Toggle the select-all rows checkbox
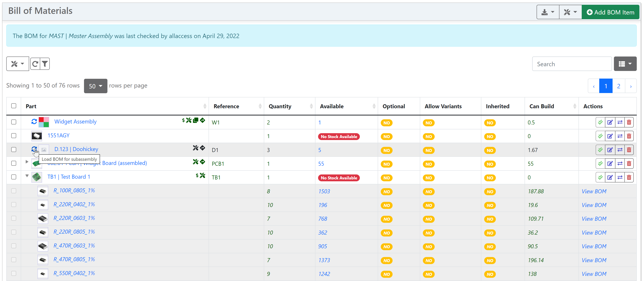 pos(14,106)
